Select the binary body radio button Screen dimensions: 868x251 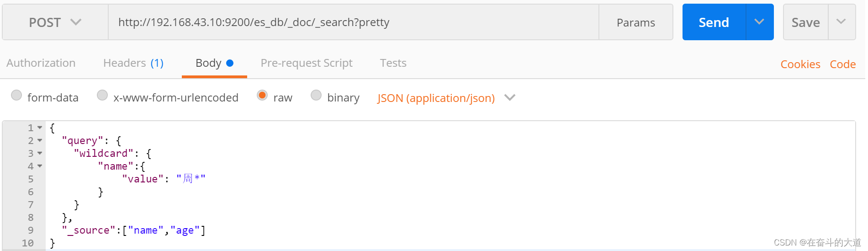pos(316,95)
